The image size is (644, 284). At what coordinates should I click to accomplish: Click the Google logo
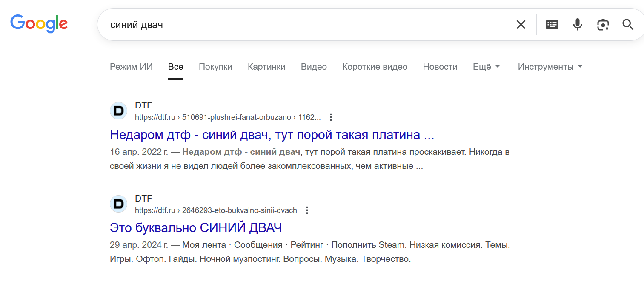(39, 23)
